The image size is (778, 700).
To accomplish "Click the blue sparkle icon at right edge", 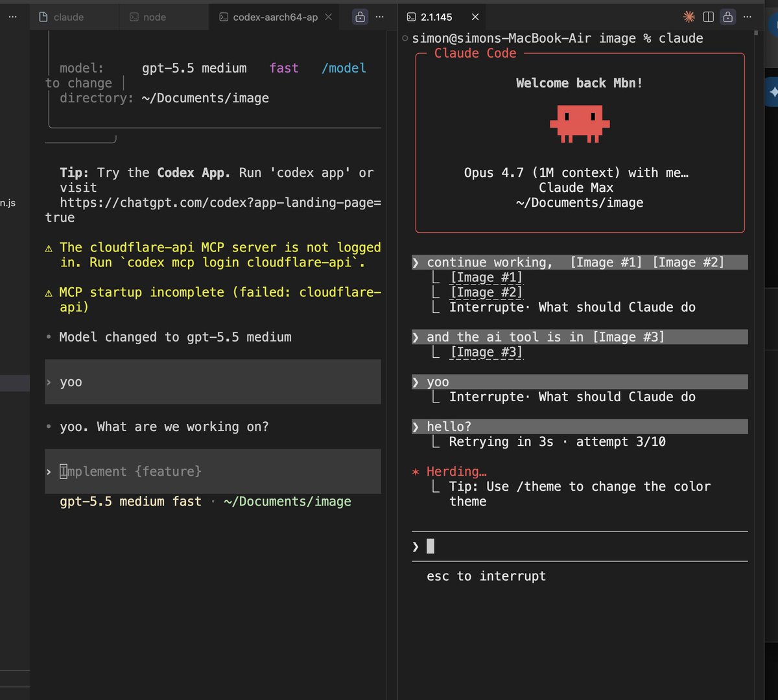I will 772,93.
